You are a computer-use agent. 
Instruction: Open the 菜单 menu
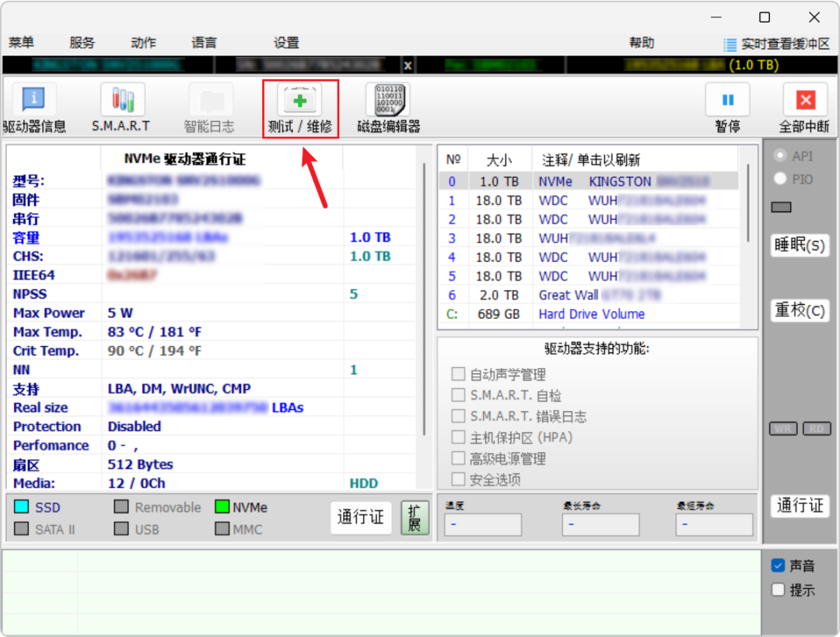(22, 43)
